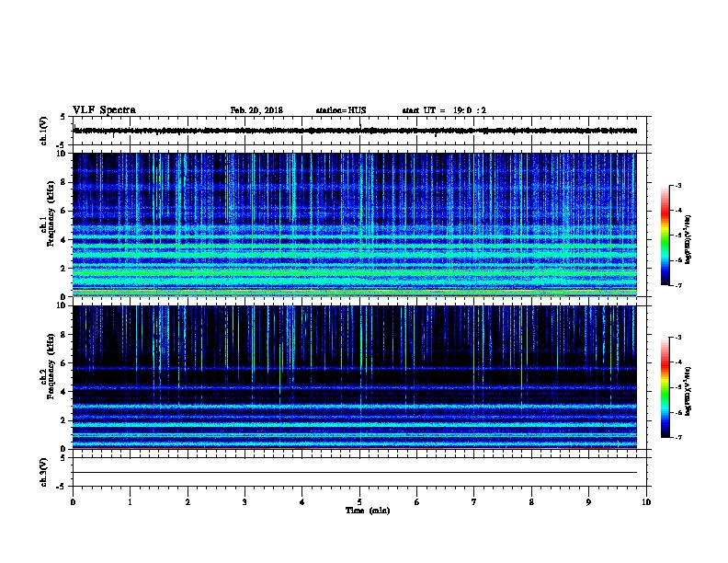Click tick label '6' on Time axis
Image resolution: width=728 pixels, height=563 pixels.
pos(417,502)
